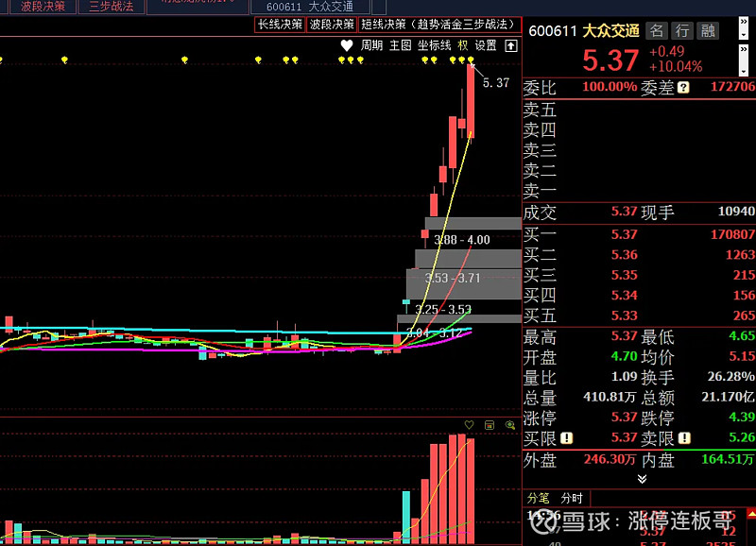Click the » expander beside the 5.37 price
This screenshot has width=756, height=546.
(x=744, y=50)
